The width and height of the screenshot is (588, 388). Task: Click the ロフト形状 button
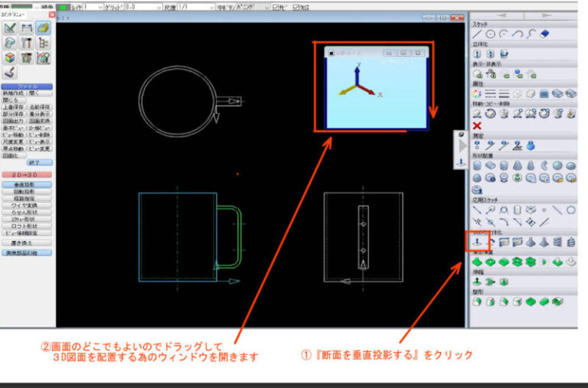pyautogui.click(x=27, y=226)
